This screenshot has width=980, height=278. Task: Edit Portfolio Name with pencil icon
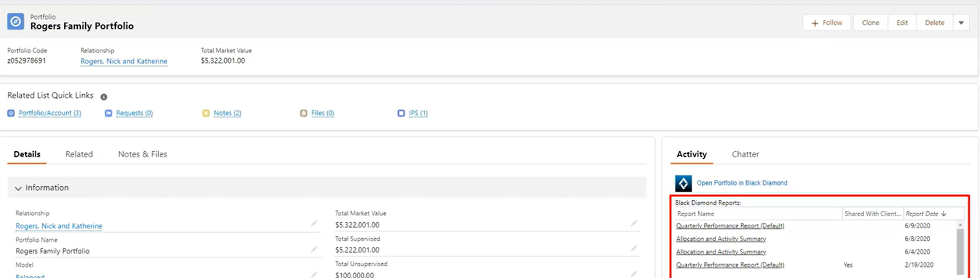314,249
